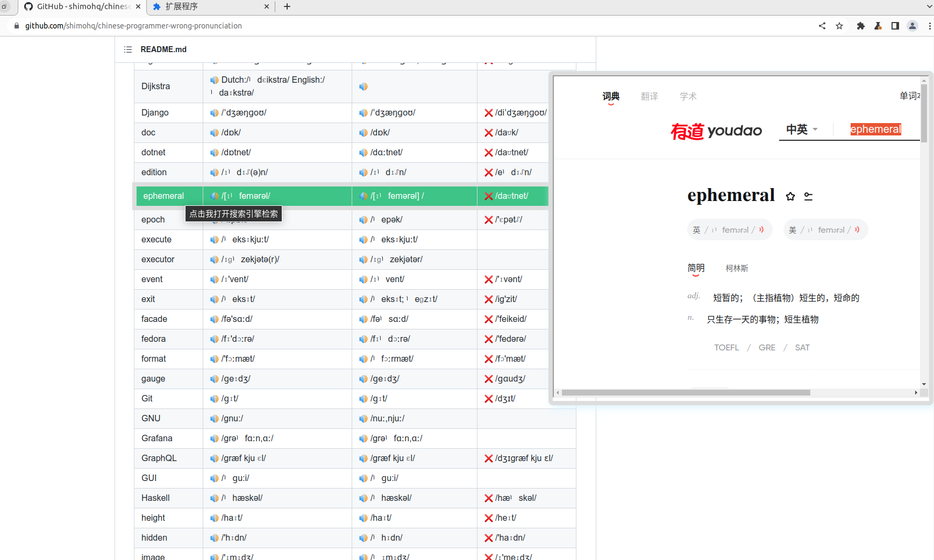934x560 pixels.
Task: Play American pronunciation of dotnet
Action: pyautogui.click(x=363, y=153)
